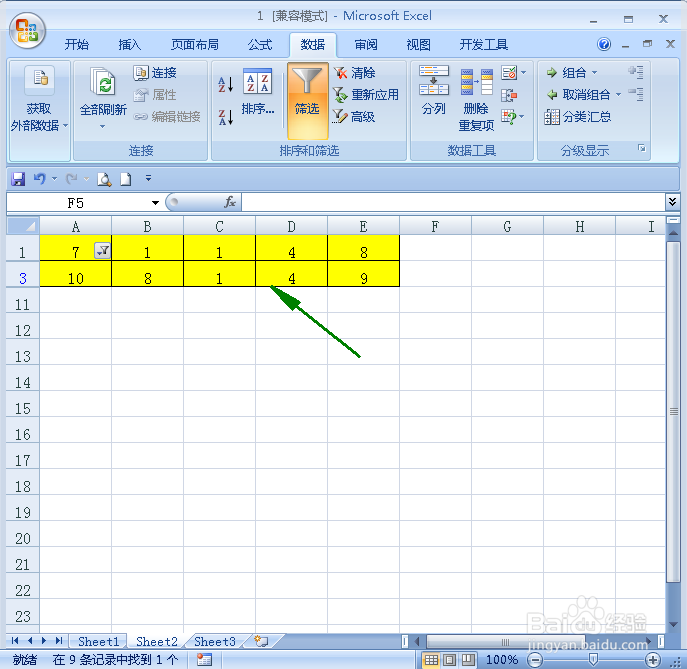This screenshot has height=669, width=687.
Task: Select all cells via corner button
Action: click(23, 226)
